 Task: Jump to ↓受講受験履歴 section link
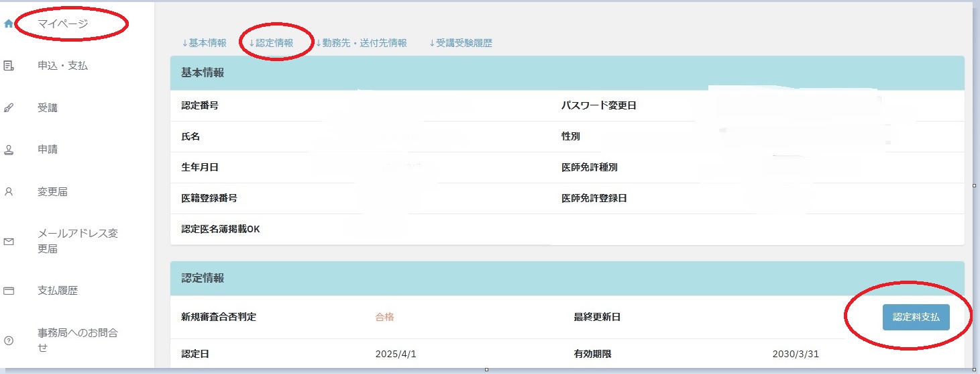point(461,43)
